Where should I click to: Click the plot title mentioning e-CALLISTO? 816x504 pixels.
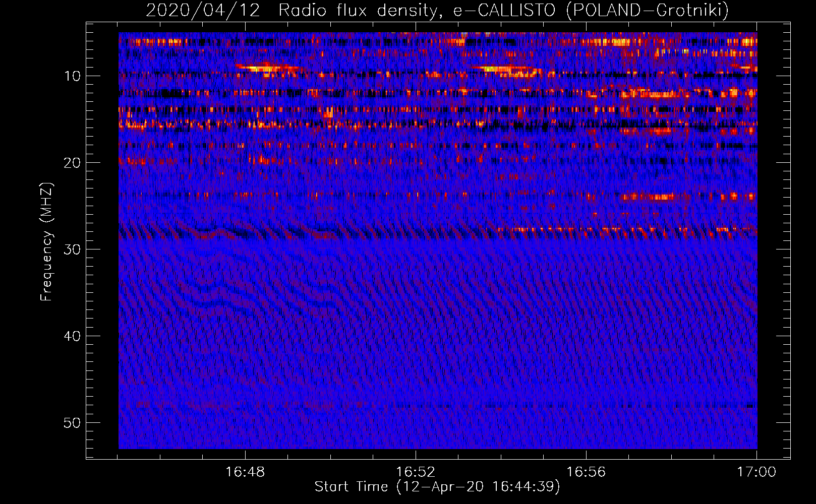click(437, 10)
